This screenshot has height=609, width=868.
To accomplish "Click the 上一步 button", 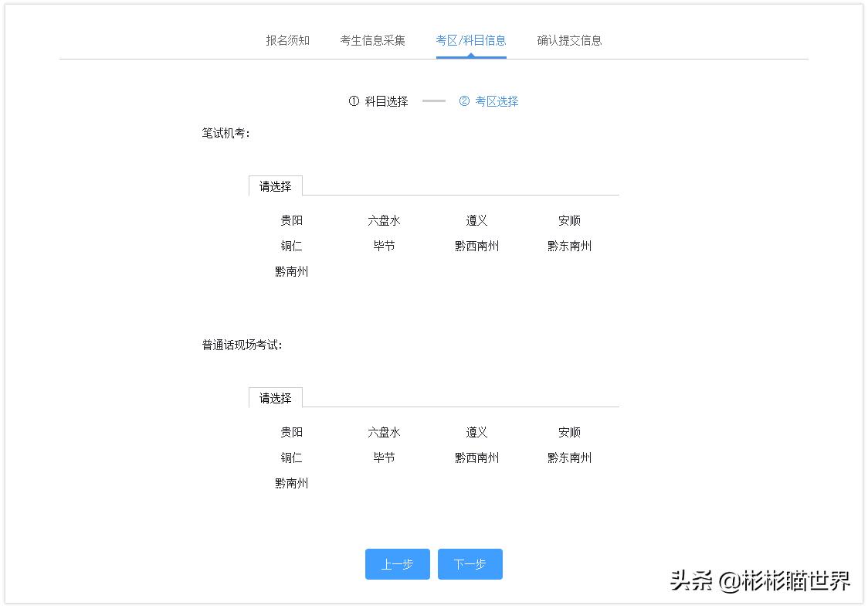I will [397, 564].
